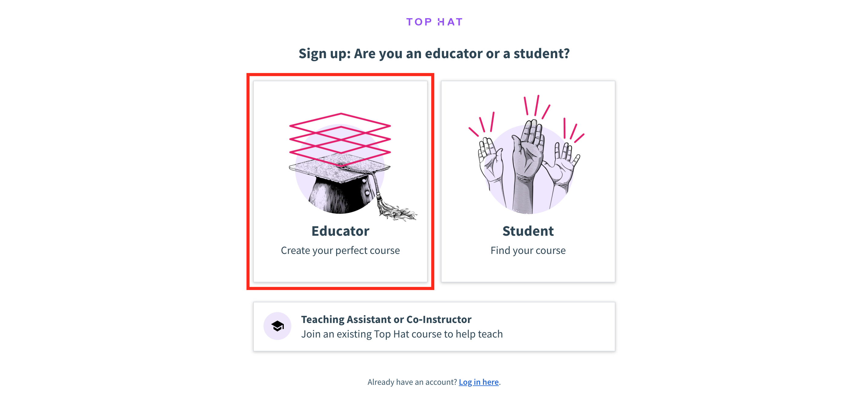This screenshot has width=868, height=406.
Task: Click the raised hands illustration
Action: click(528, 158)
